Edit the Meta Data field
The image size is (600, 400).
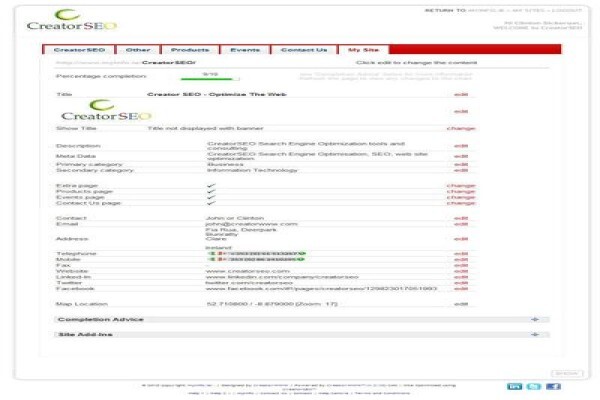pos(461,156)
